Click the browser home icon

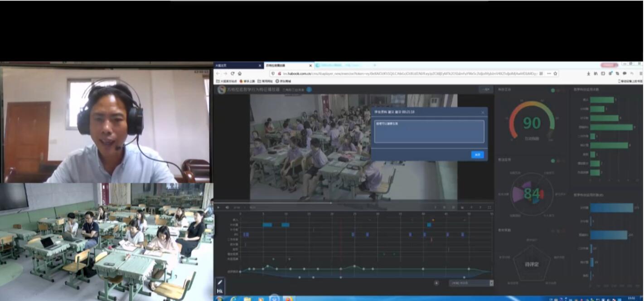(x=240, y=73)
